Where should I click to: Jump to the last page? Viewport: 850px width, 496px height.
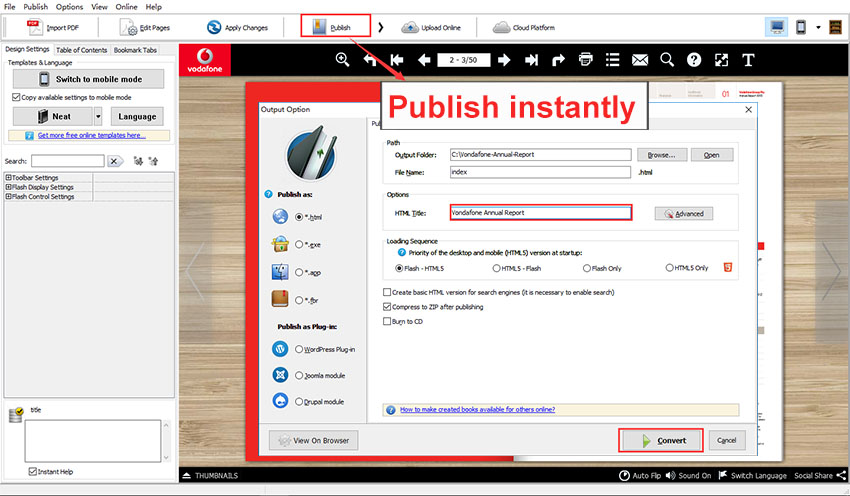531,60
